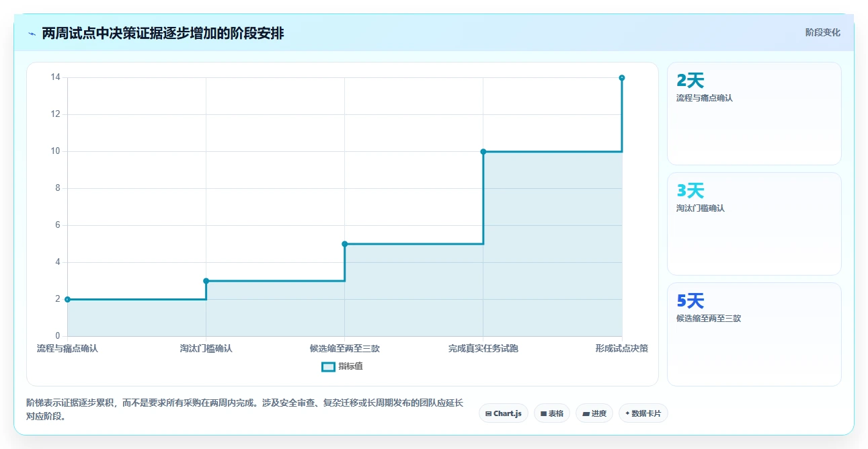Click y-axis value 14
The height and width of the screenshot is (449, 868).
tap(56, 77)
